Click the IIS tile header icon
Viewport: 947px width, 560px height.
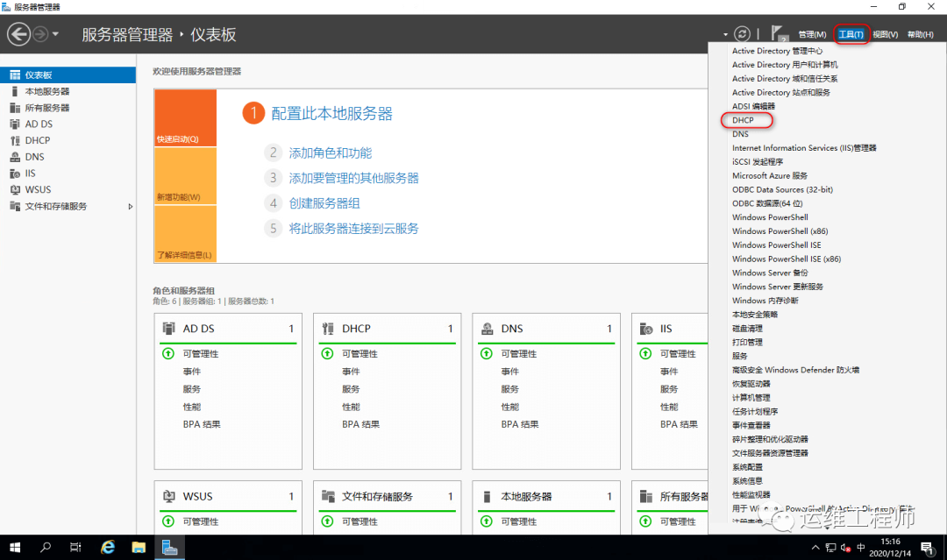[646, 329]
